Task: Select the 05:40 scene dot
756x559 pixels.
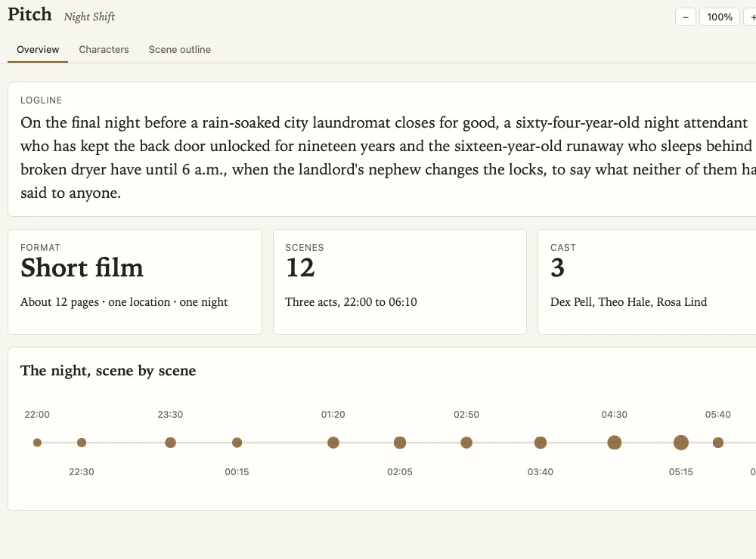Action: (x=718, y=443)
